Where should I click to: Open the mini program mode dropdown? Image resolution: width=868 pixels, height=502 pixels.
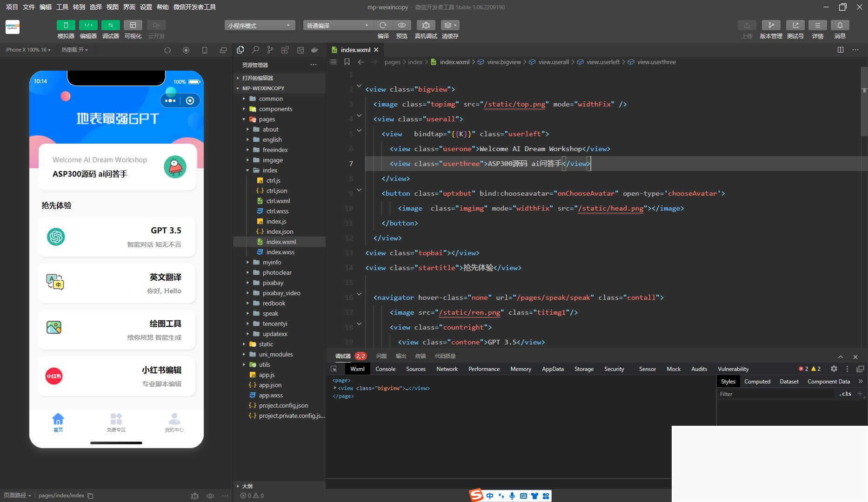point(260,26)
